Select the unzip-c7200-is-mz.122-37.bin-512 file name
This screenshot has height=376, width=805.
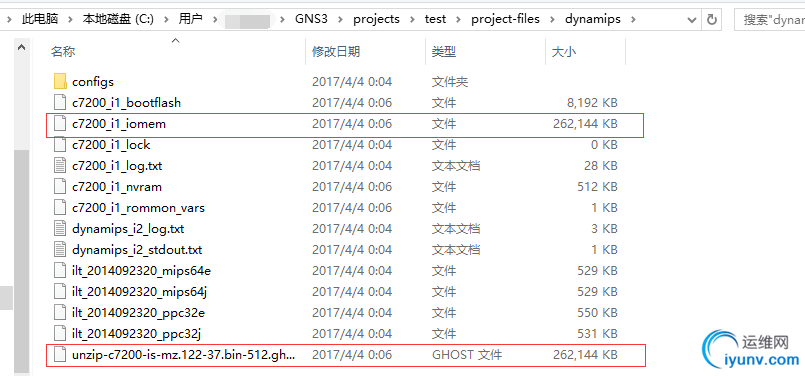(184, 354)
